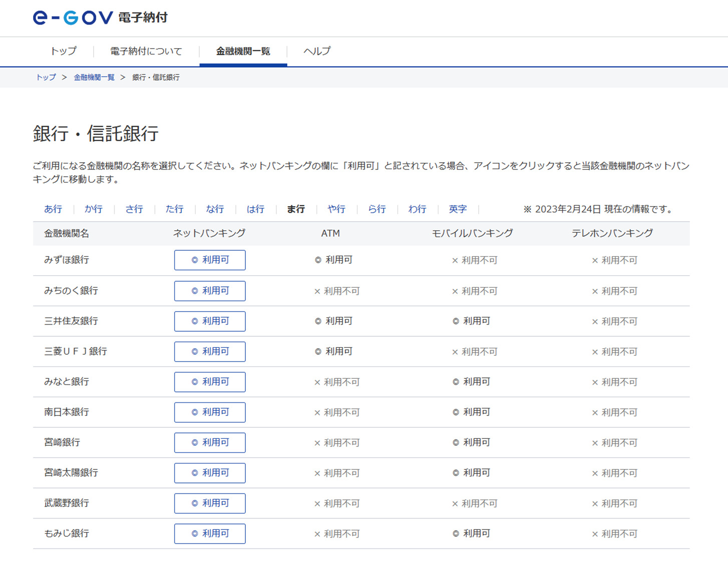The width and height of the screenshot is (728, 563).
Task: Click the 2023年2月24日 information date note
Action: (x=598, y=209)
